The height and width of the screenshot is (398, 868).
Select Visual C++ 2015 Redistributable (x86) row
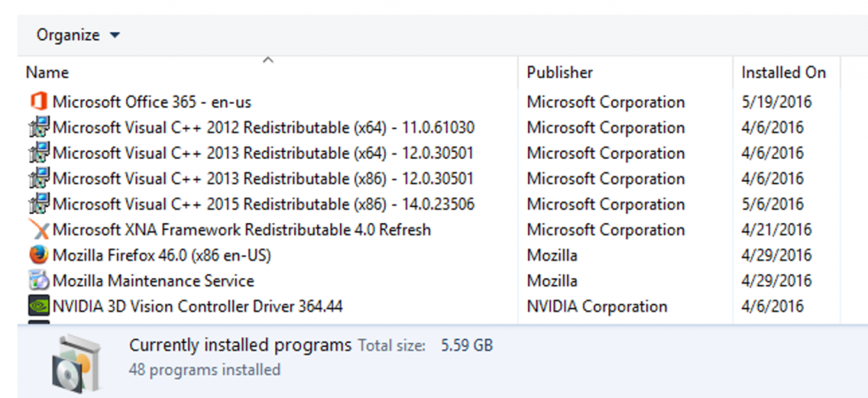(264, 204)
